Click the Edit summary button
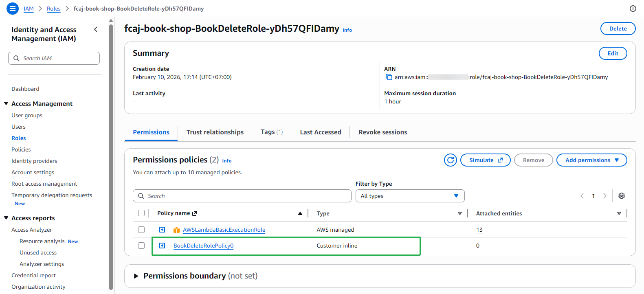Screen dimensions: 644x294 [613, 53]
